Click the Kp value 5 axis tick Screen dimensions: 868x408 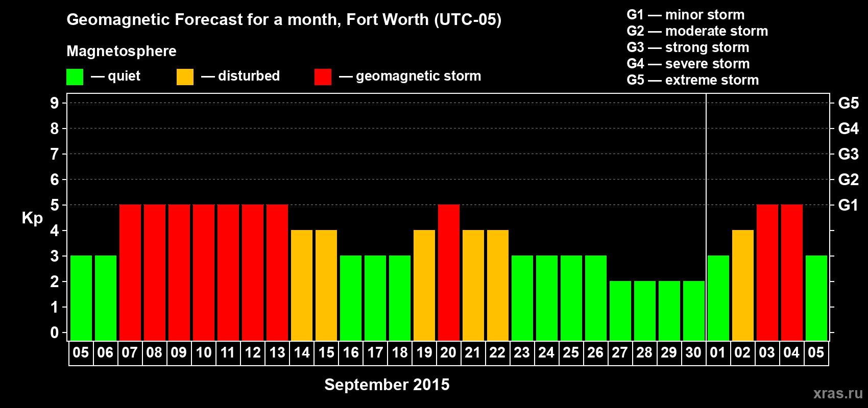tap(55, 205)
